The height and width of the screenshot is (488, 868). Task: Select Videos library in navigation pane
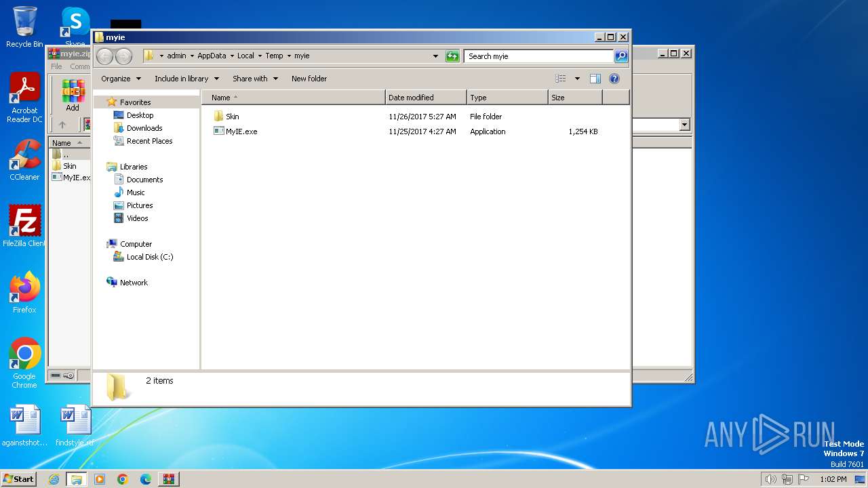[137, 218]
